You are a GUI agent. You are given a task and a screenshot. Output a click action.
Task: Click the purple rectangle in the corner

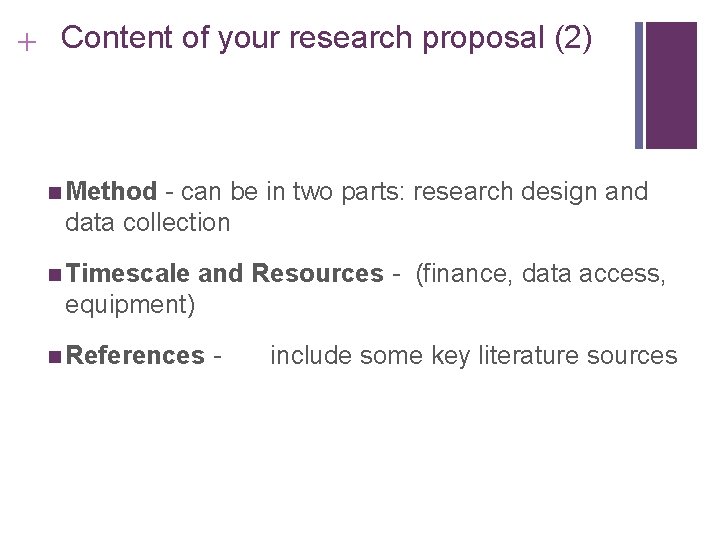(671, 85)
